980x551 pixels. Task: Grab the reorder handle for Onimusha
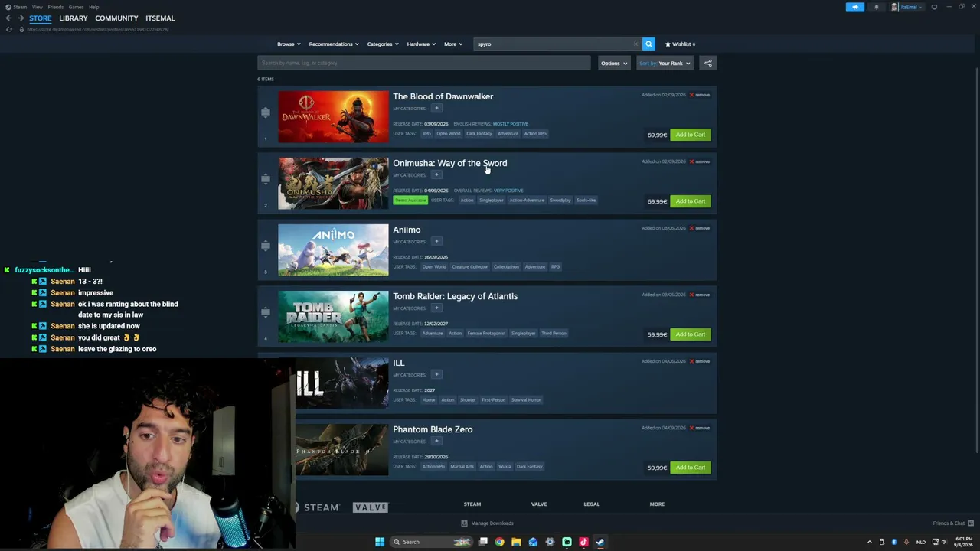tap(266, 179)
